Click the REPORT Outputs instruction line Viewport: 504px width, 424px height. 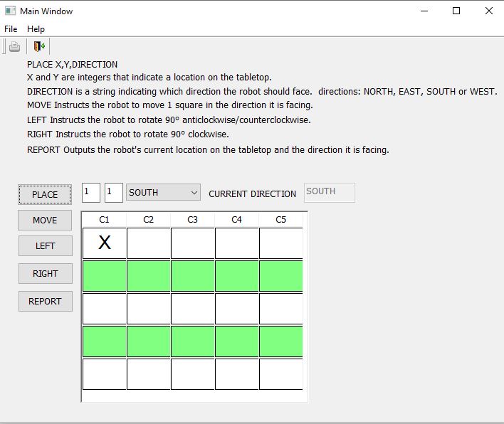(x=208, y=150)
